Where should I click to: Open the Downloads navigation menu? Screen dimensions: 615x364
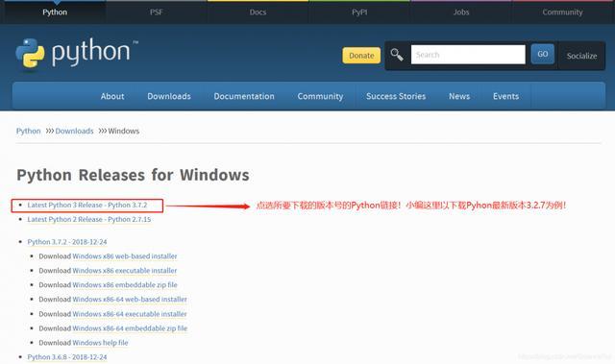click(169, 96)
